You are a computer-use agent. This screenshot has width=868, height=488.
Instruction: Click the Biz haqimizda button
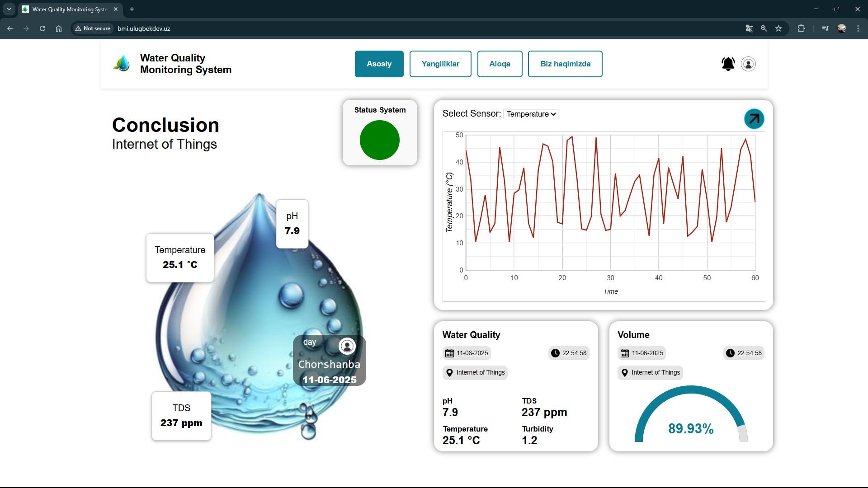coord(565,64)
